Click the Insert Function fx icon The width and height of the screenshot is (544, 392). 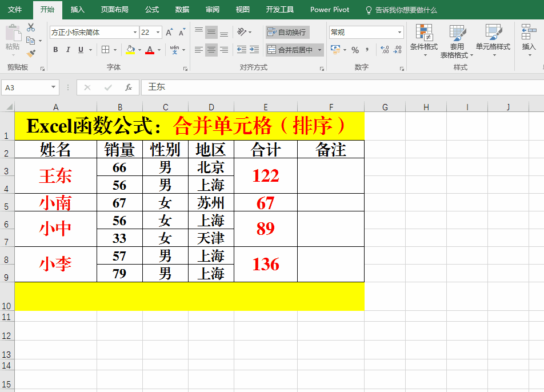tap(129, 87)
